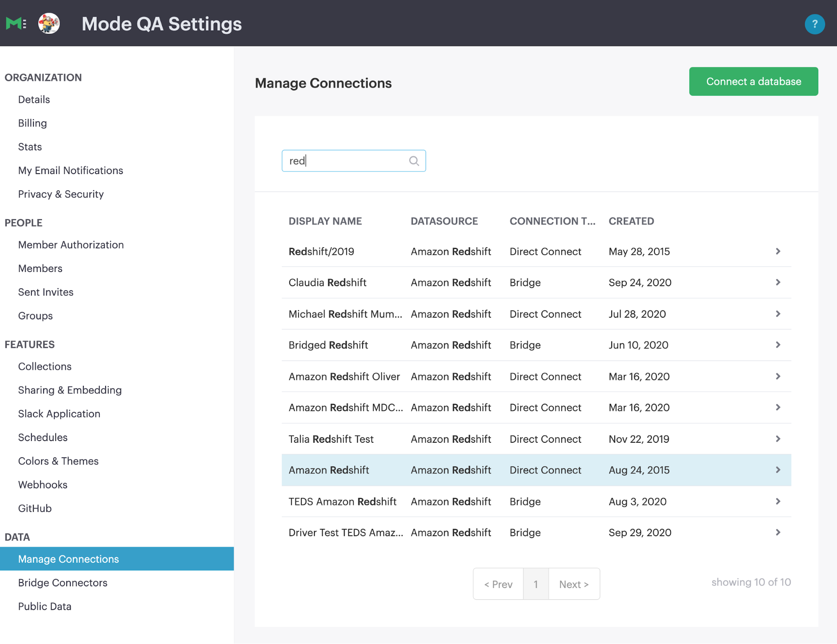Sort by CONNECTION T... column header
Image resolution: width=837 pixels, height=644 pixels.
[x=552, y=221]
